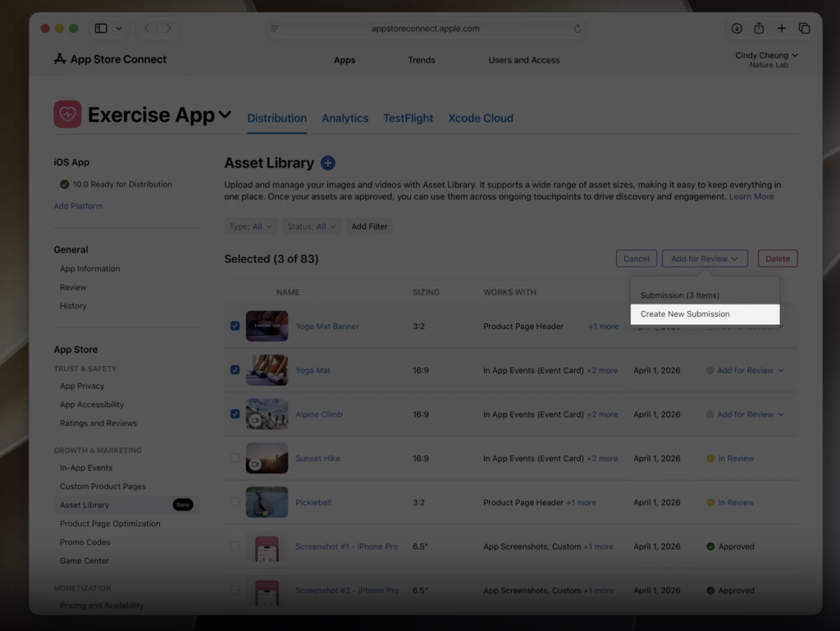840x631 pixels.
Task: Open Custom Product Pages in sidebar
Action: (x=103, y=487)
